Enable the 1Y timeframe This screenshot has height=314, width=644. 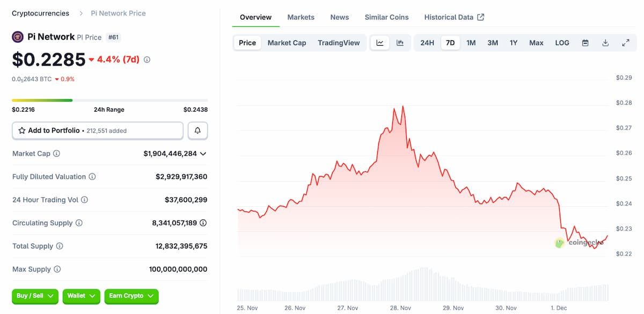pos(514,42)
